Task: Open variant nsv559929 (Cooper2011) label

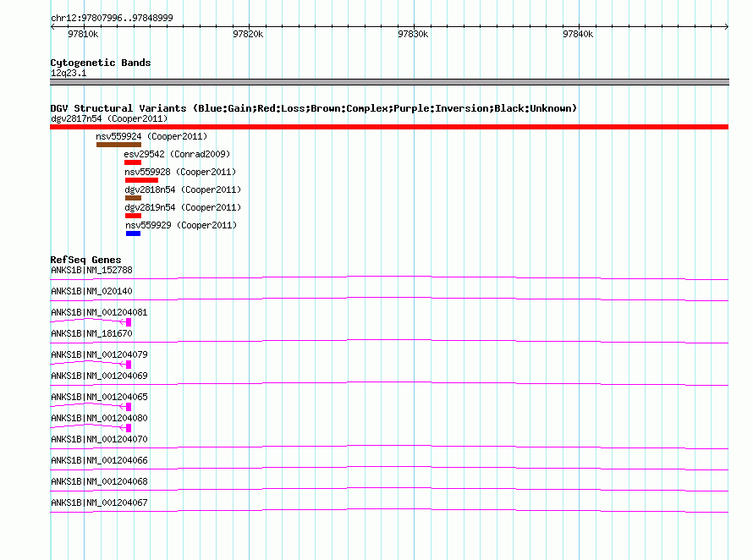Action: (182, 225)
